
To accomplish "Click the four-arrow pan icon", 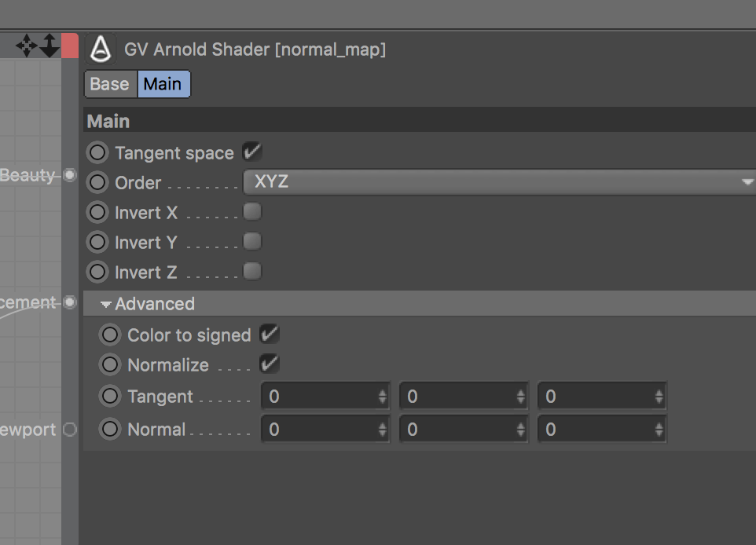I will pyautogui.click(x=28, y=46).
